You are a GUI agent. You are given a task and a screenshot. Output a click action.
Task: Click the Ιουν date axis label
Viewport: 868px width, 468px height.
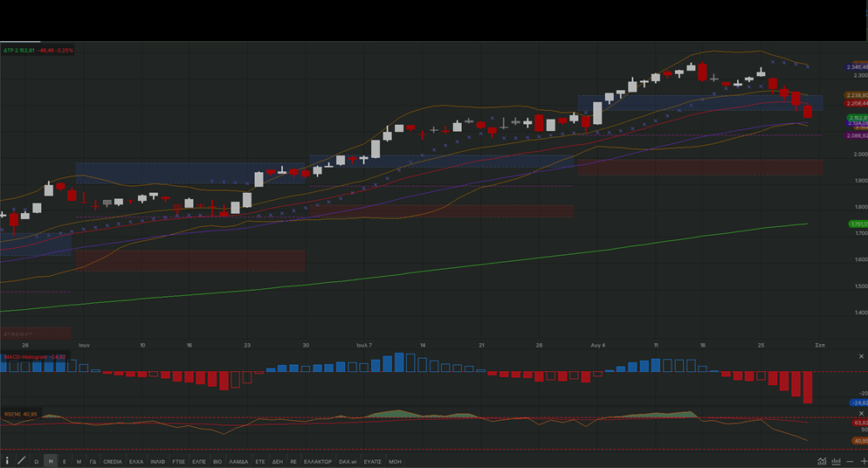click(84, 345)
